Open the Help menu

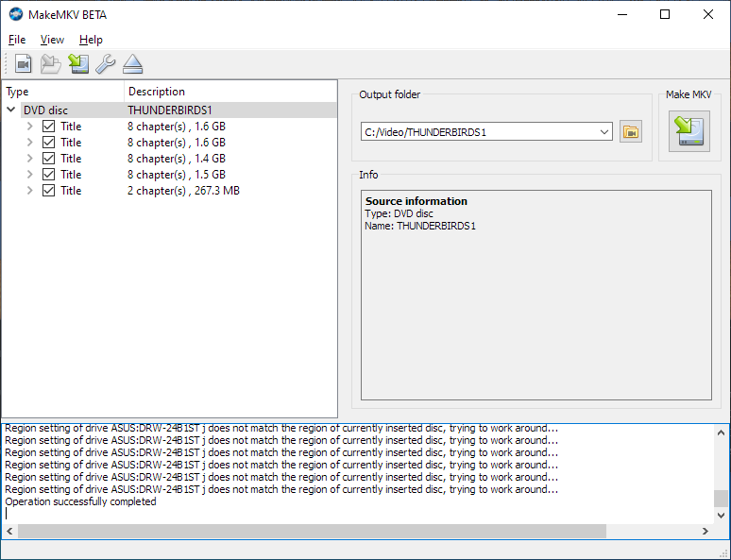91,40
